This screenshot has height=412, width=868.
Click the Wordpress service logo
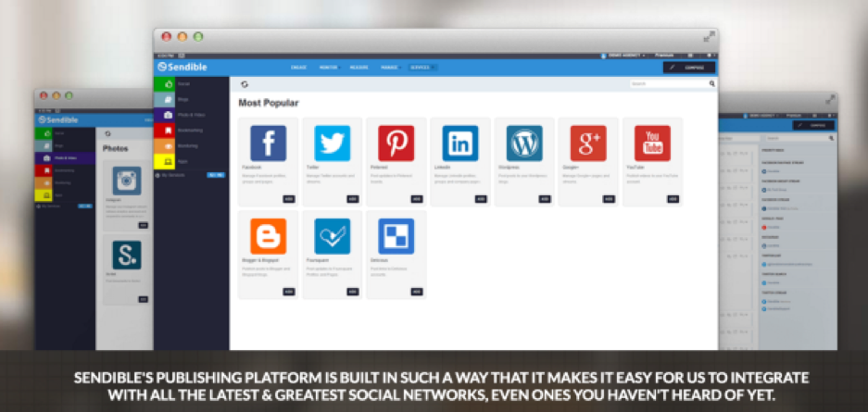tap(524, 144)
